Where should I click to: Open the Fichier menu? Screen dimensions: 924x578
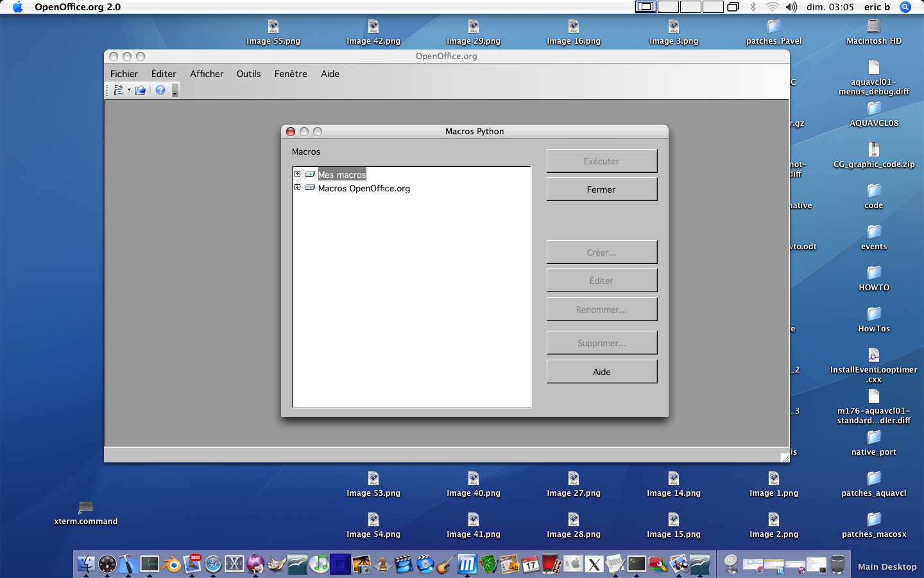click(x=124, y=74)
